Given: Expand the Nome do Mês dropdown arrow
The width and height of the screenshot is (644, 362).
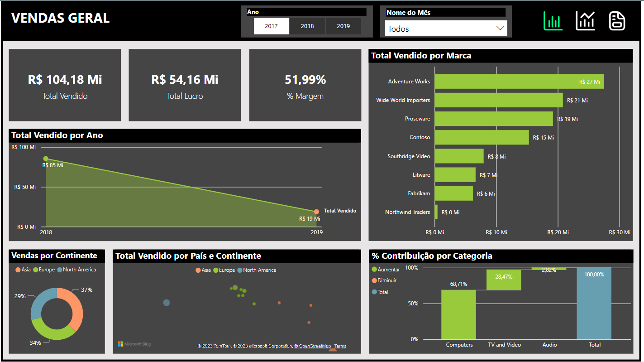Looking at the screenshot, I should [500, 29].
